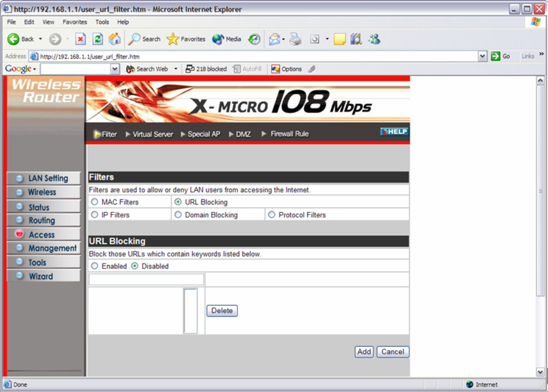
Task: Open Wizard in sidebar
Action: point(44,276)
